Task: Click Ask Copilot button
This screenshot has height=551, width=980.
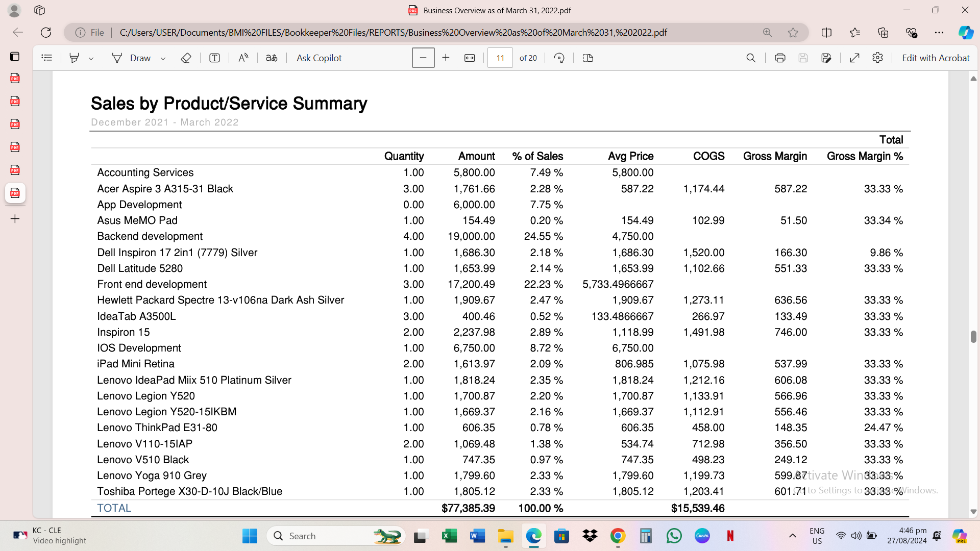Action: click(319, 58)
